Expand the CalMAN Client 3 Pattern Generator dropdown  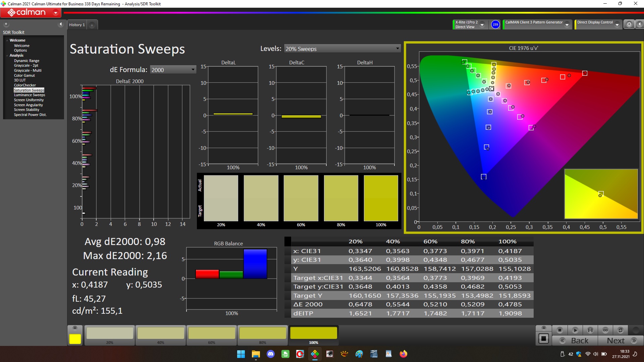567,25
